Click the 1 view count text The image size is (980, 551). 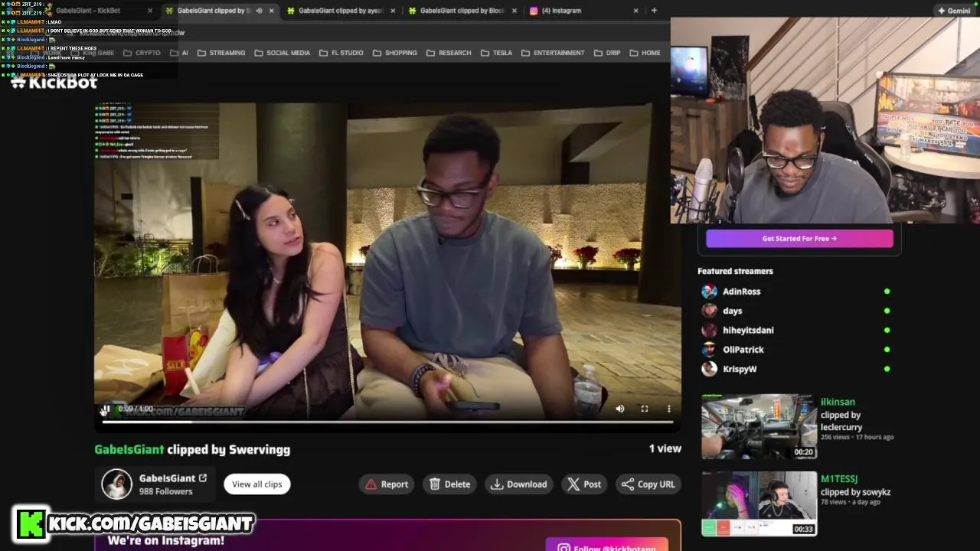(665, 448)
